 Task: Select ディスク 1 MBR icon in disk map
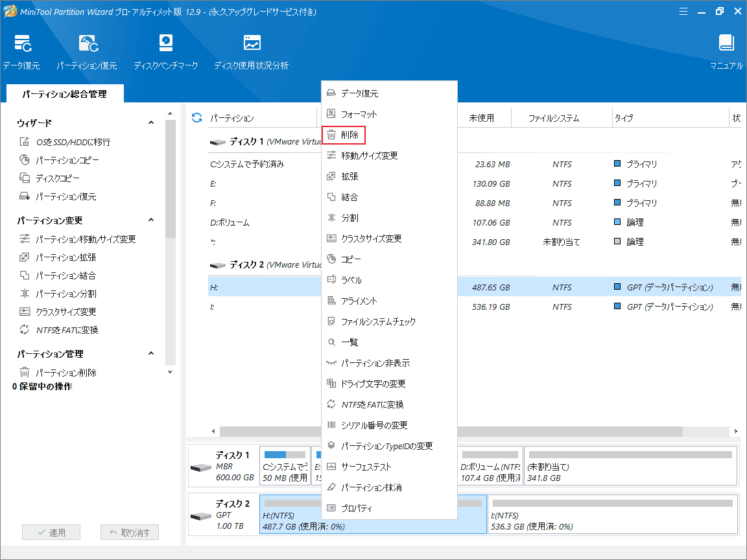tap(200, 467)
